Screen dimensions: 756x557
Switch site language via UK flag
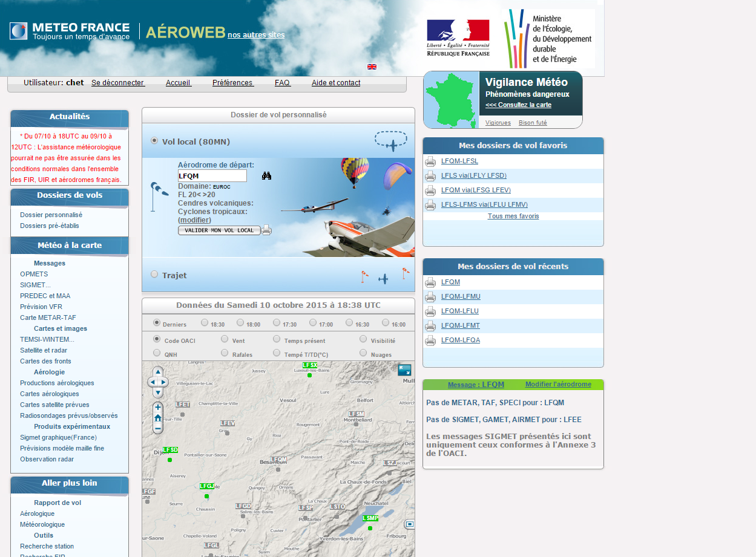point(372,67)
